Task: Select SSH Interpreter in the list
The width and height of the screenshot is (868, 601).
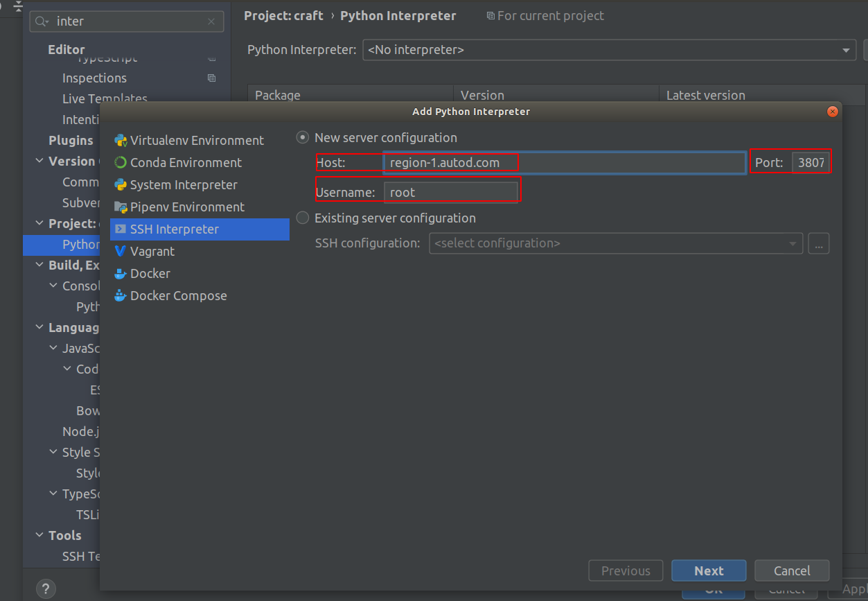Action: pos(175,229)
